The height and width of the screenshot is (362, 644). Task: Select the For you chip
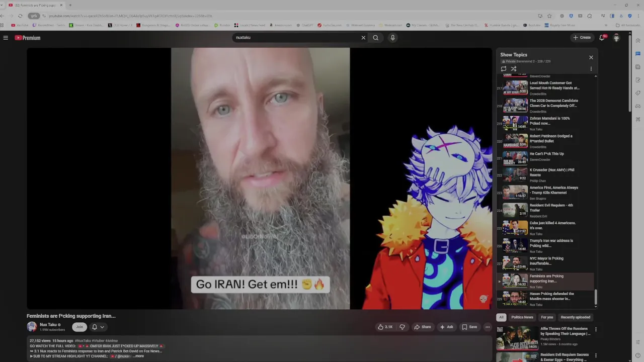pyautogui.click(x=547, y=317)
